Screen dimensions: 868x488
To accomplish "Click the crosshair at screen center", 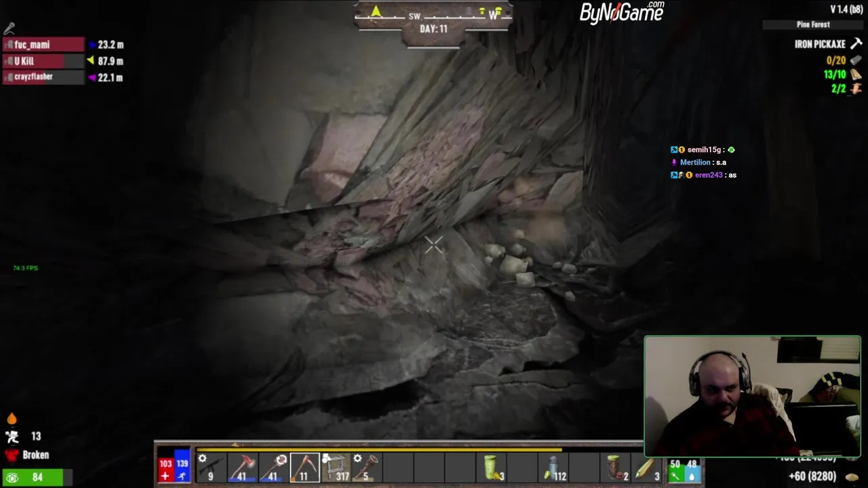I will click(x=434, y=245).
